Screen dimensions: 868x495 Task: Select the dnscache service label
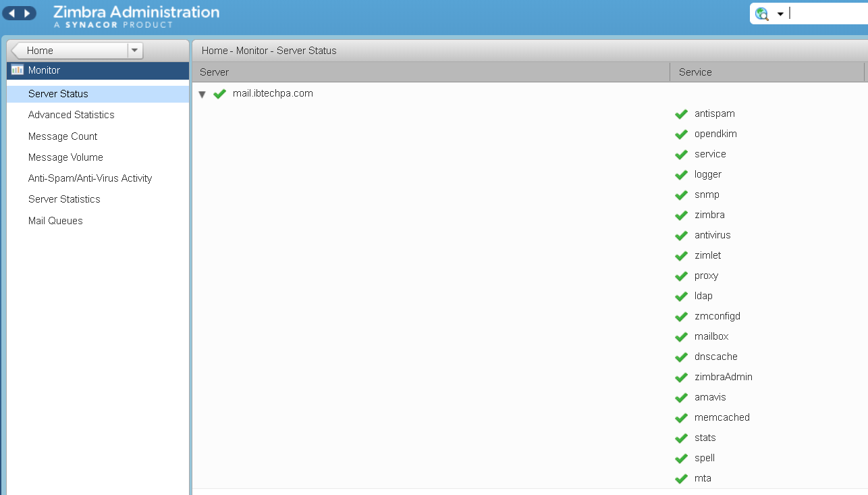pyautogui.click(x=715, y=357)
